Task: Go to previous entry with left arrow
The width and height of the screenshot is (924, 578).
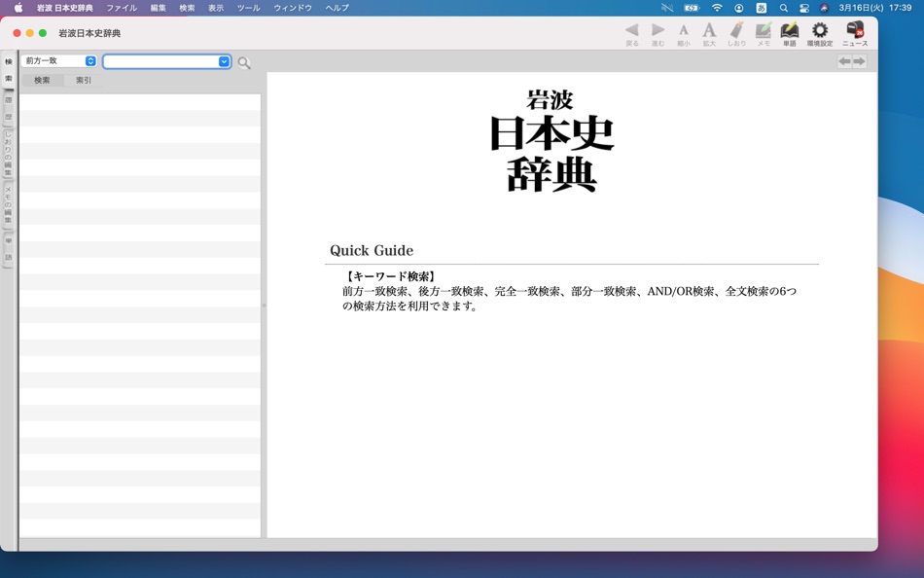Action: [x=844, y=61]
